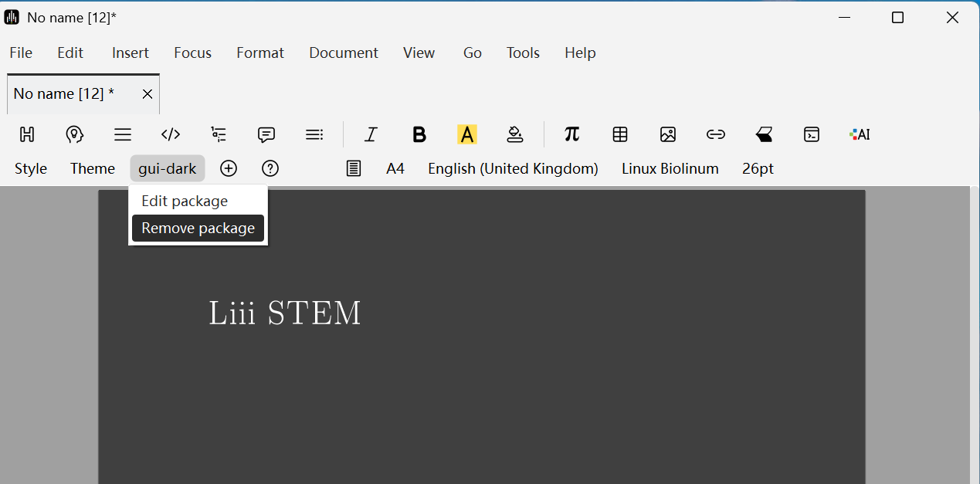Choose Edit package in popup menu
980x484 pixels.
(x=185, y=201)
